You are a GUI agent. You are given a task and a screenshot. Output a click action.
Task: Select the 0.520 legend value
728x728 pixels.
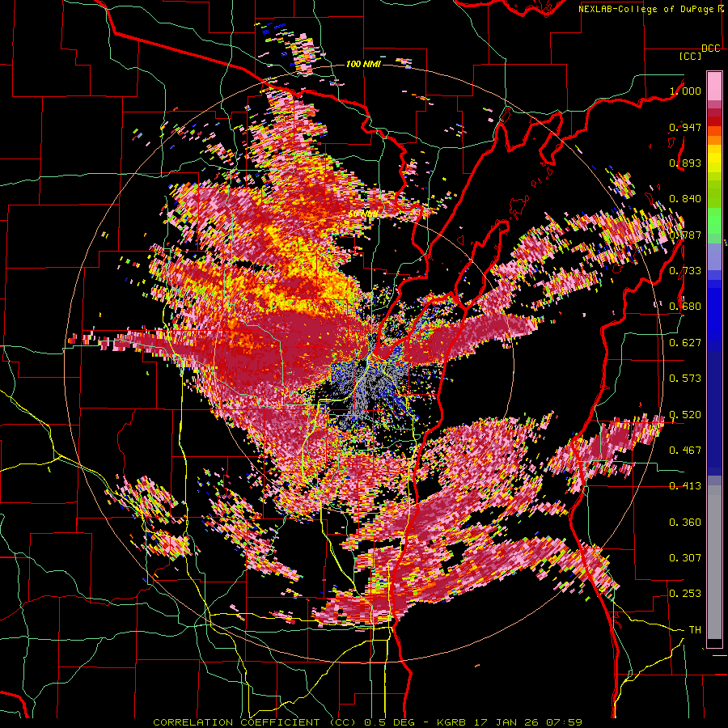(685, 415)
